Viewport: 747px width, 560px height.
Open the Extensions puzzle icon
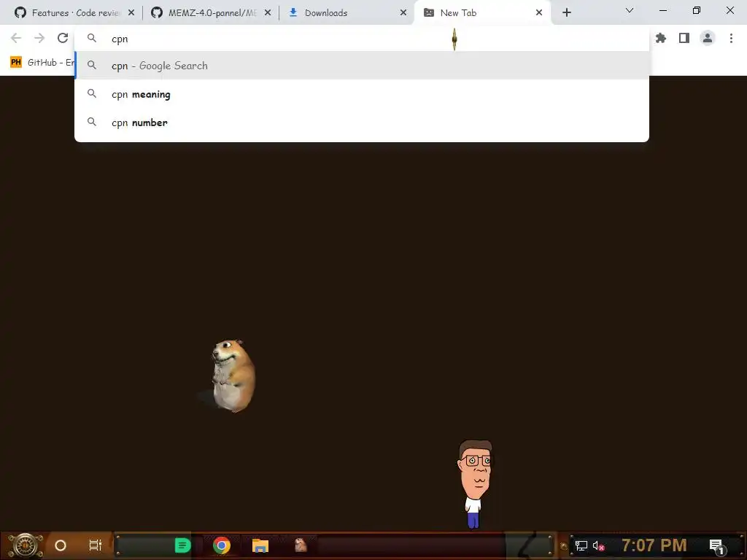(661, 38)
